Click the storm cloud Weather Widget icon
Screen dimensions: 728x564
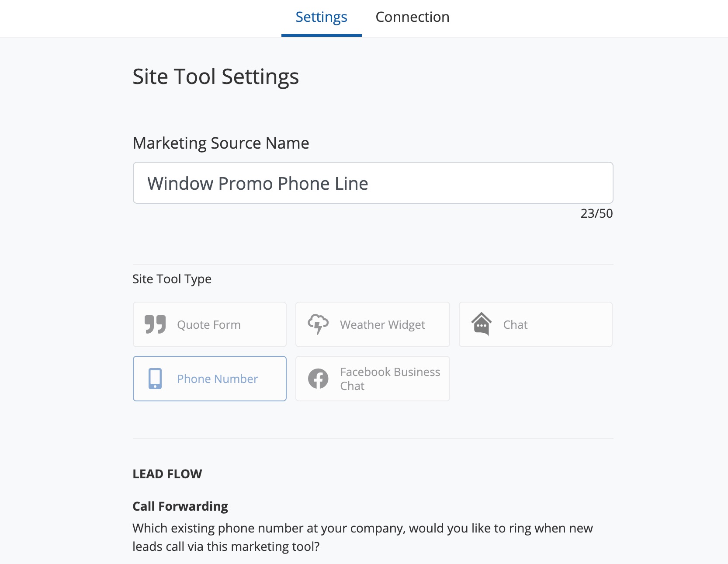pos(318,324)
